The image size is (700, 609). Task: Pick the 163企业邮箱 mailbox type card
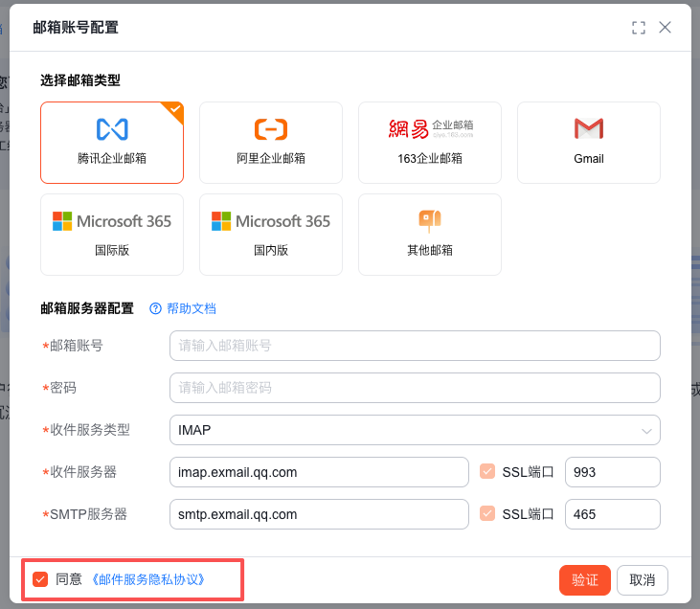pyautogui.click(x=430, y=143)
